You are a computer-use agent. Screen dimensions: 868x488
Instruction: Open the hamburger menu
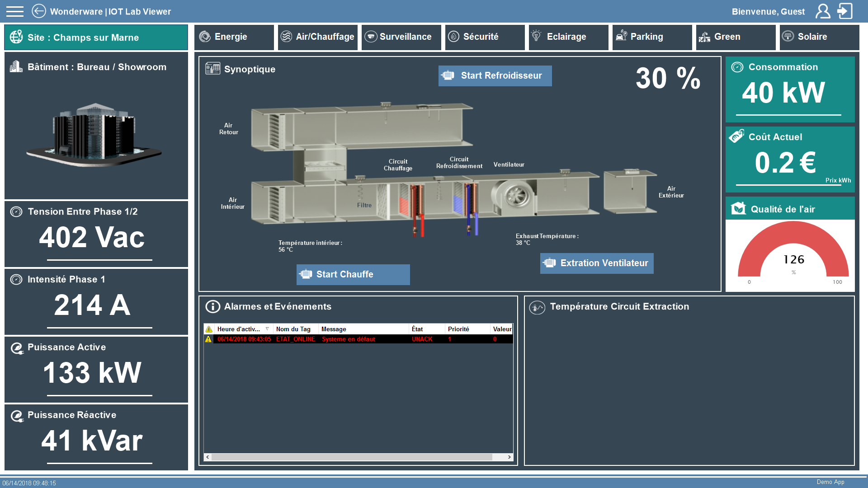click(x=15, y=11)
